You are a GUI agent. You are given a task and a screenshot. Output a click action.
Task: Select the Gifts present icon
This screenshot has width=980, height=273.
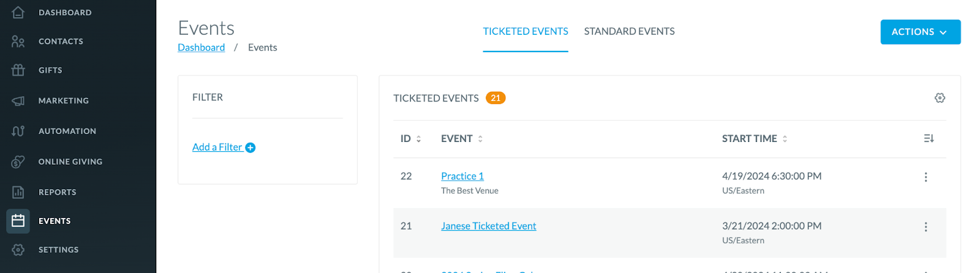click(18, 70)
